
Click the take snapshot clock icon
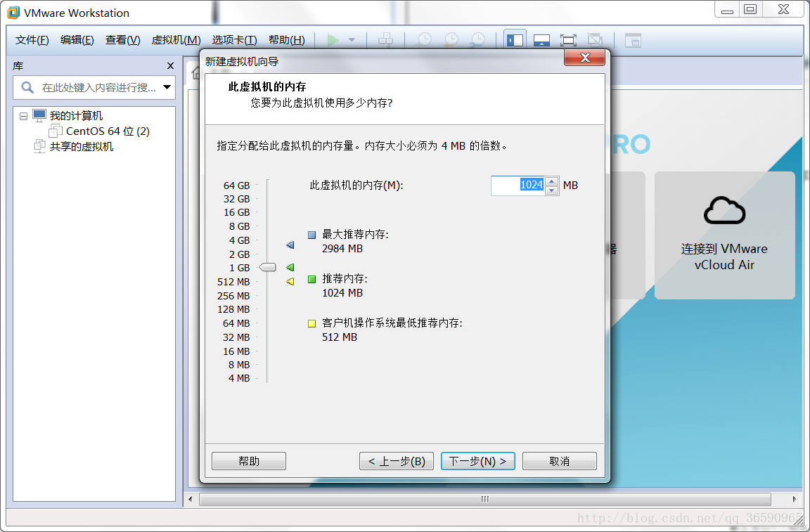point(424,40)
